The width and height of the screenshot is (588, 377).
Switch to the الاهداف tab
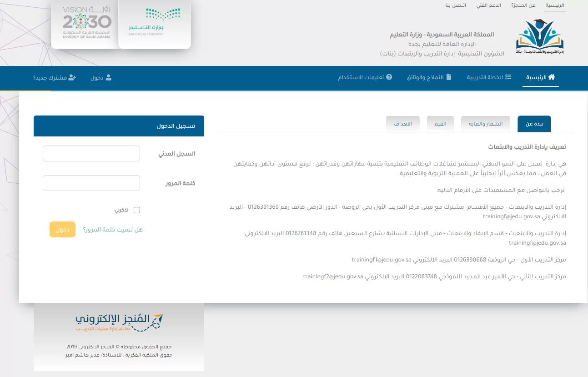pyautogui.click(x=402, y=123)
